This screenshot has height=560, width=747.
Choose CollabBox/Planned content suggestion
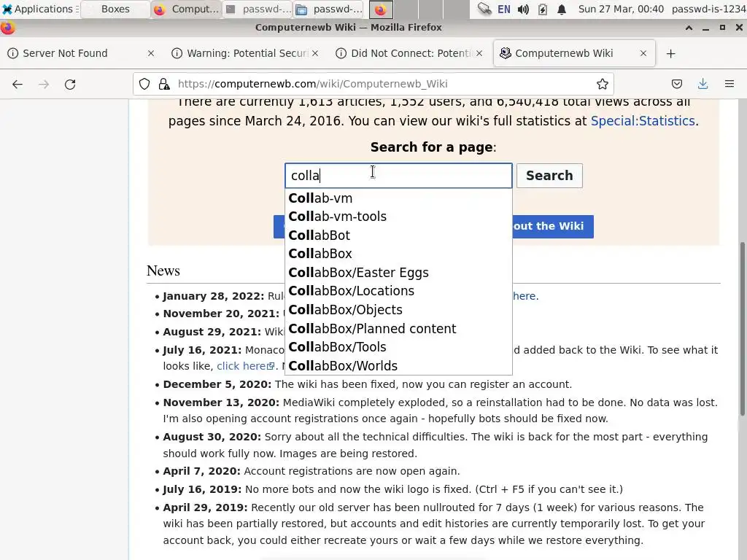coord(399,329)
